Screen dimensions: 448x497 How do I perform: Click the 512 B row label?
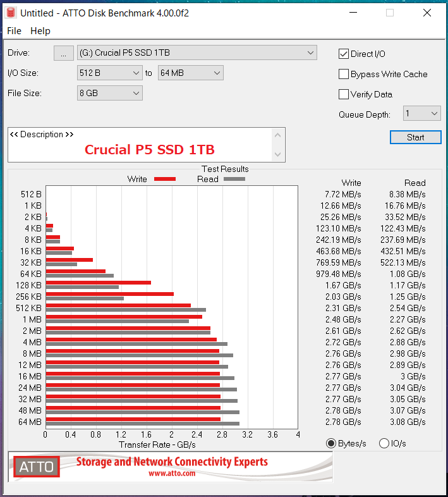click(31, 194)
